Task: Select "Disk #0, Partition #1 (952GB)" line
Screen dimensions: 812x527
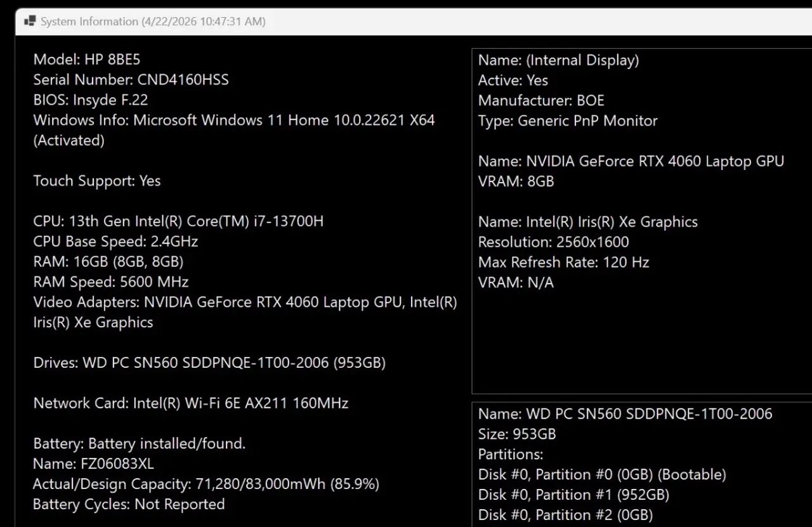Action: click(573, 495)
